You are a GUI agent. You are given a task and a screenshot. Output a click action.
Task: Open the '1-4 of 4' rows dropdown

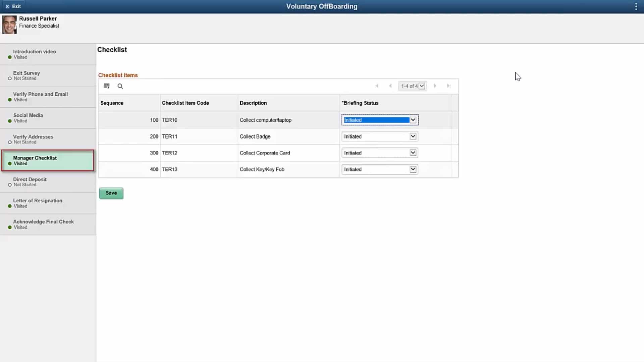[421, 86]
